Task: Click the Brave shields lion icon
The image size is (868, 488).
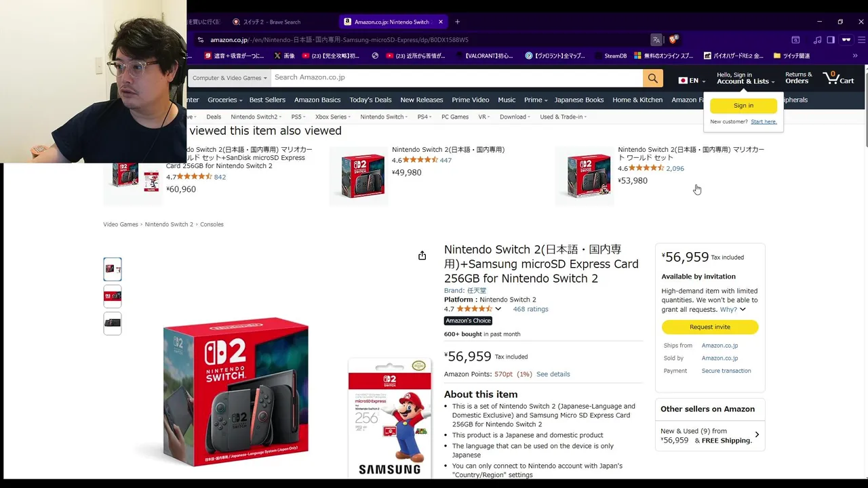Action: [x=673, y=40]
